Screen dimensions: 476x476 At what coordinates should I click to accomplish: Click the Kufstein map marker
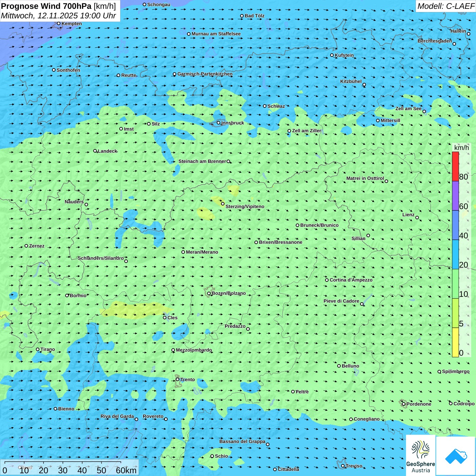pyautogui.click(x=332, y=55)
